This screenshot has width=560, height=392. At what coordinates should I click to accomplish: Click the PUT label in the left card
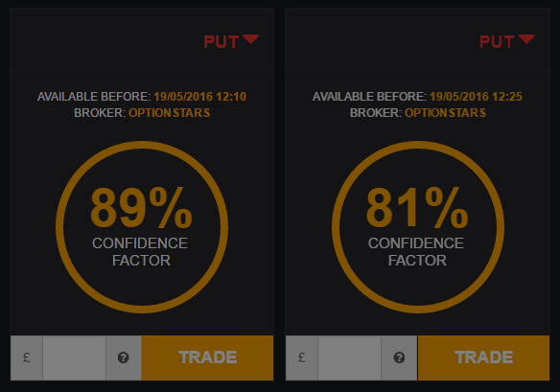tap(222, 42)
